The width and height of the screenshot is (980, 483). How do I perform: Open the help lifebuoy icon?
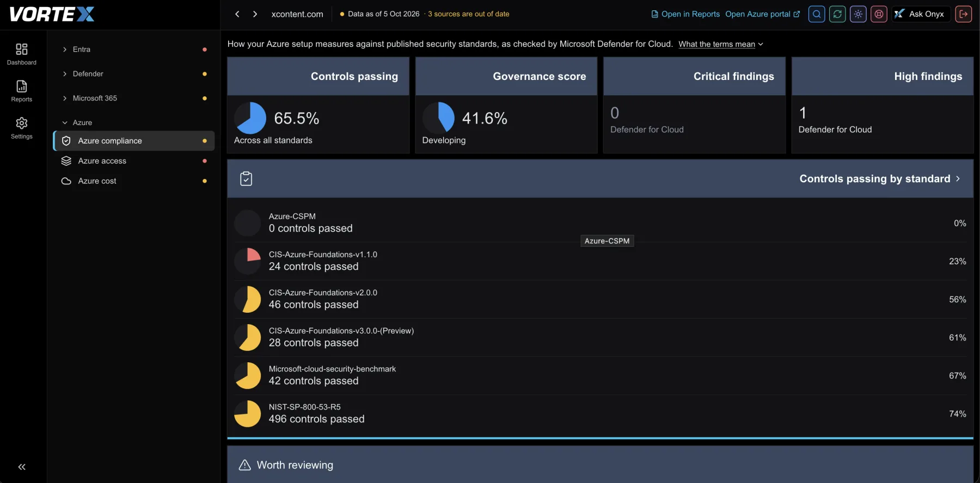(x=879, y=14)
